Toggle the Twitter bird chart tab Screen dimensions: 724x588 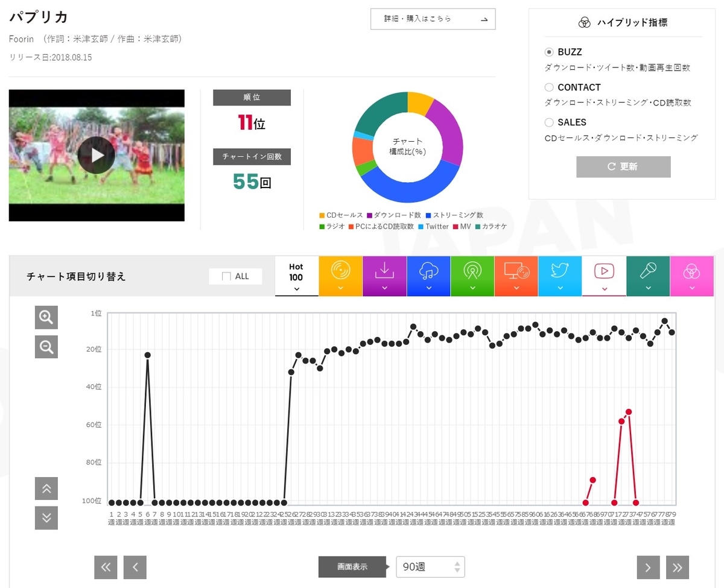pyautogui.click(x=560, y=276)
